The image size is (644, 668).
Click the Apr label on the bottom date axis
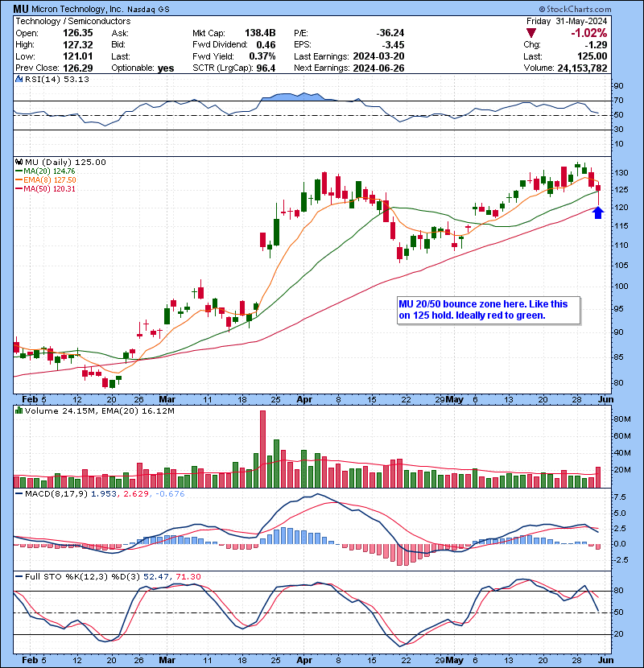pyautogui.click(x=304, y=660)
